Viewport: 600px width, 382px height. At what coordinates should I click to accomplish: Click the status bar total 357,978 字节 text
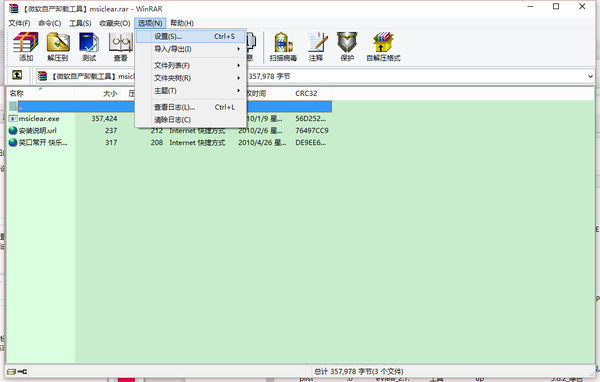pos(359,371)
